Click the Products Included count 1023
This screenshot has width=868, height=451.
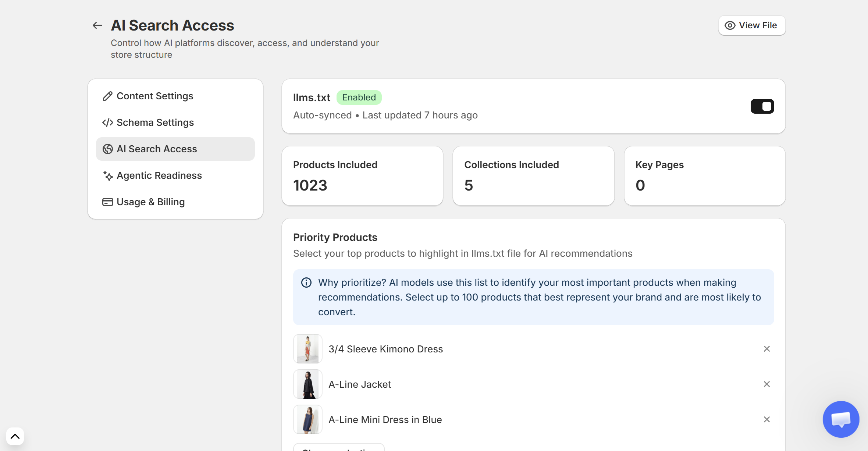[310, 185]
